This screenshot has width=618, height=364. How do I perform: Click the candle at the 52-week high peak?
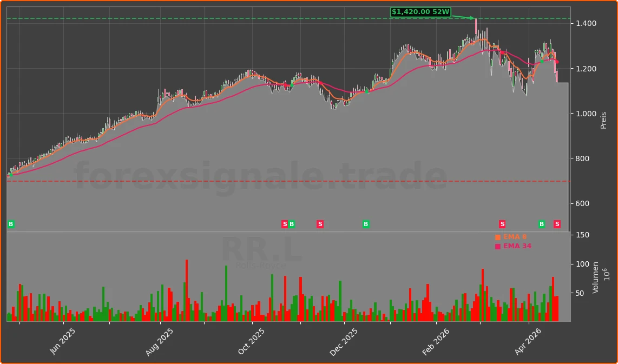[476, 27]
